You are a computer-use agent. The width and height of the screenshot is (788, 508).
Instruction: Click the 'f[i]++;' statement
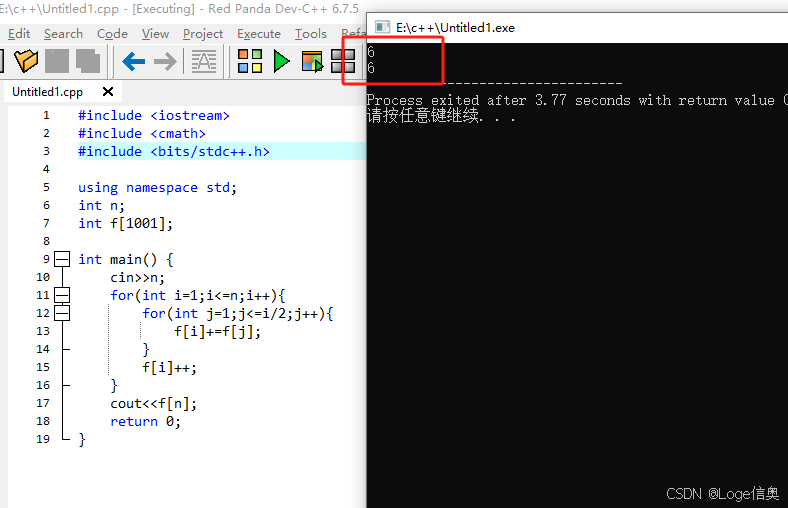pyautogui.click(x=169, y=367)
